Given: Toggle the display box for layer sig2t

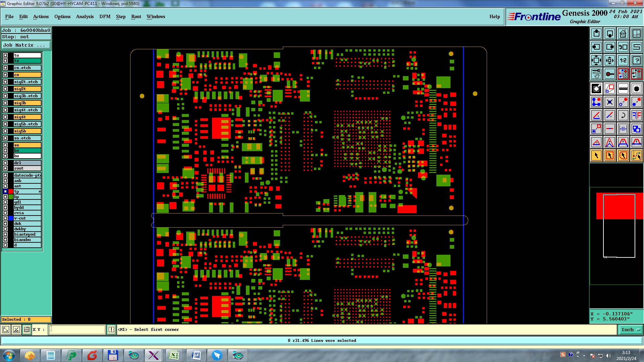Looking at the screenshot, I should 5,89.
